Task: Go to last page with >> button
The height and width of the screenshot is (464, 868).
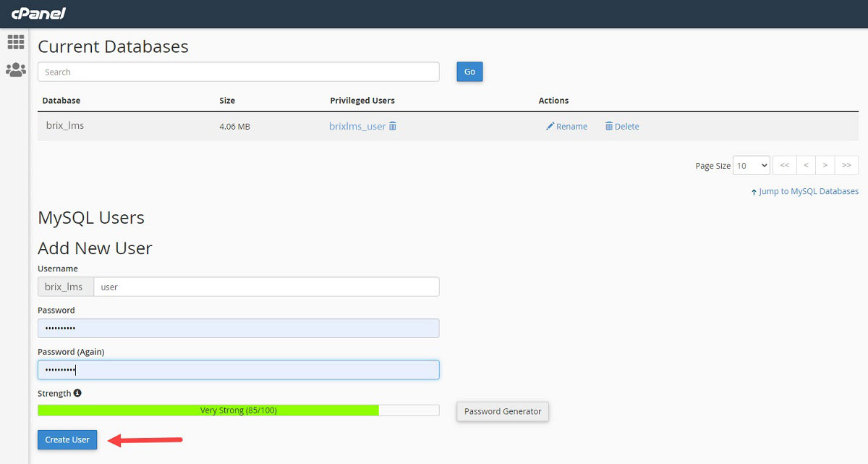Action: tap(846, 166)
